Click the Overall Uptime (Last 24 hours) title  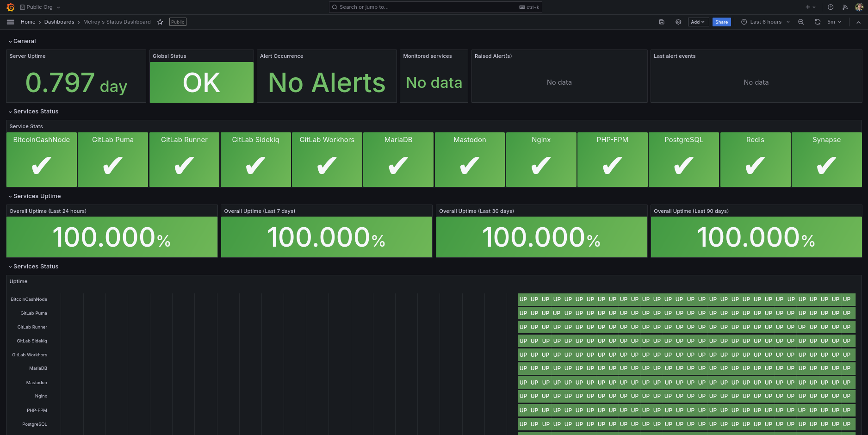pos(48,211)
